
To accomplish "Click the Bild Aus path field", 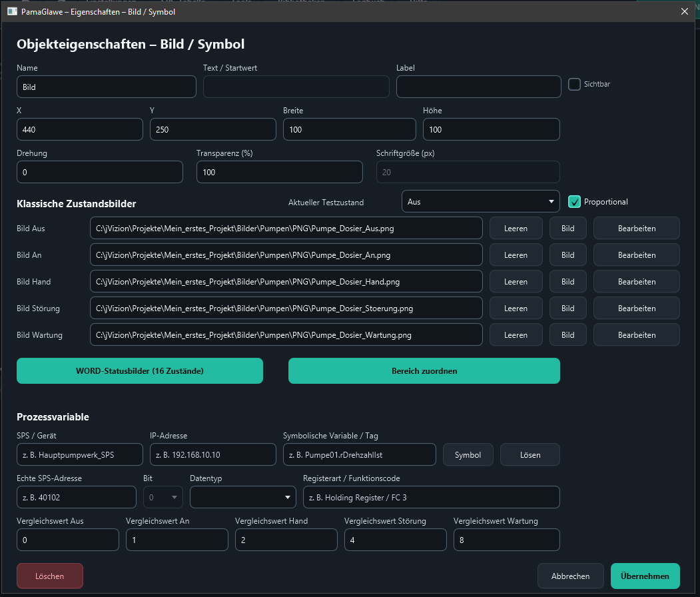I will pyautogui.click(x=286, y=228).
